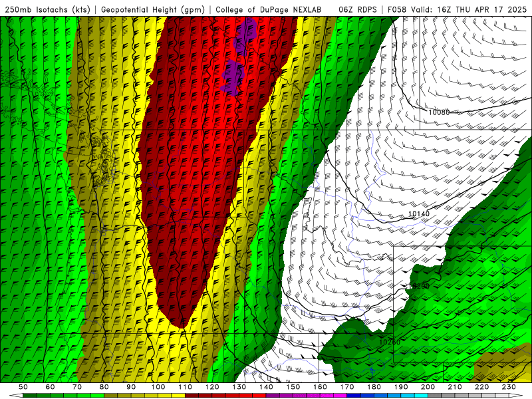
Task: Click the 80 value on the color scale
Action: pyautogui.click(x=104, y=387)
